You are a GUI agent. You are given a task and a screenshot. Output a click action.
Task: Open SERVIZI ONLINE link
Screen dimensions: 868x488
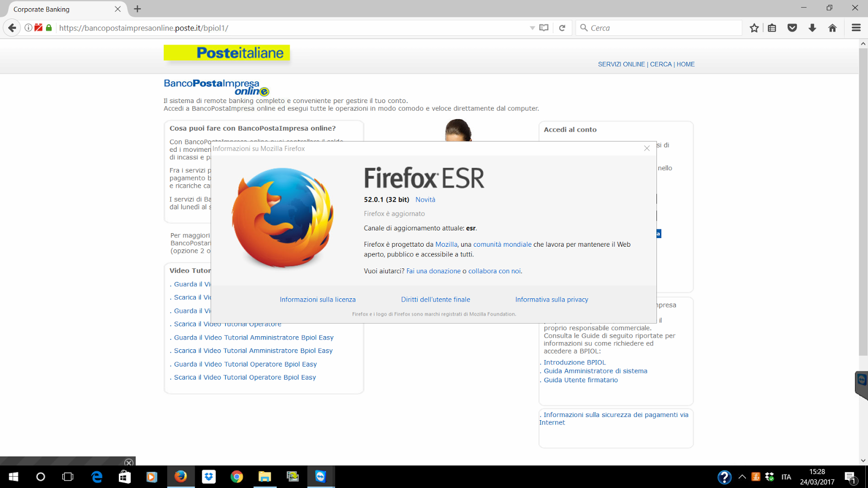621,64
